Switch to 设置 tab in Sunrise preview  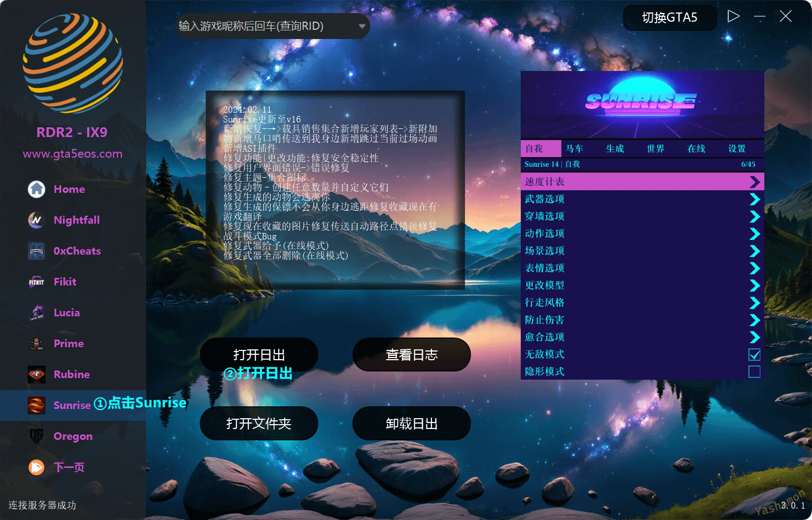pyautogui.click(x=737, y=148)
